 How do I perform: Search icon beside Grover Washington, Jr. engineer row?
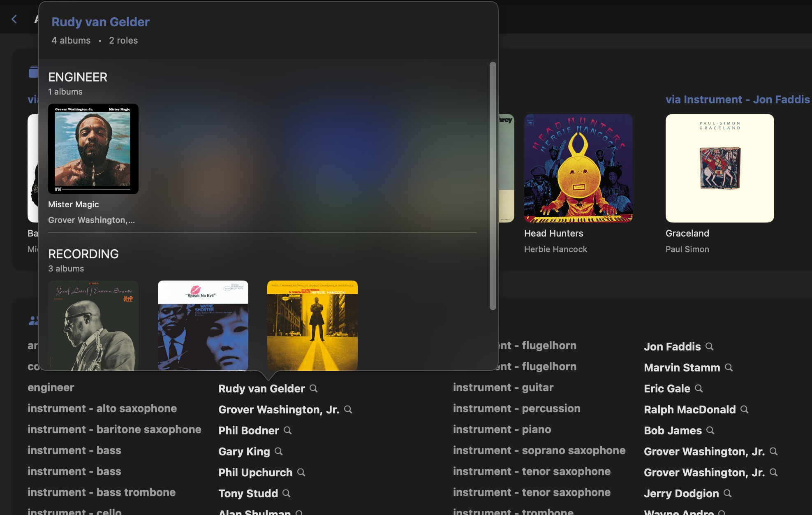pos(348,409)
